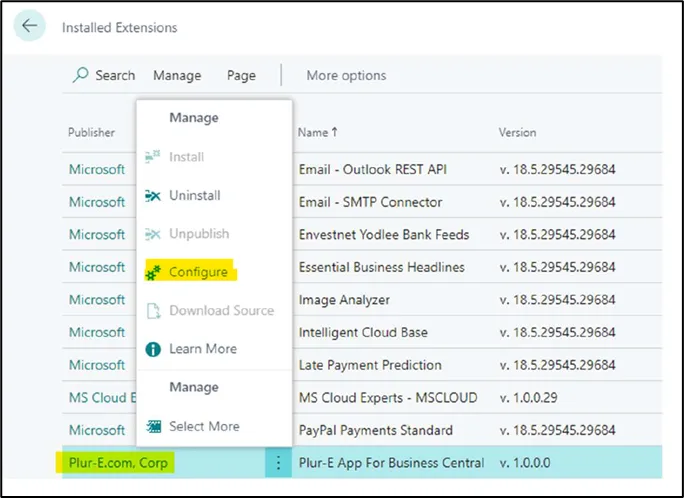
Task: Click the Download Source document icon
Action: 153,311
